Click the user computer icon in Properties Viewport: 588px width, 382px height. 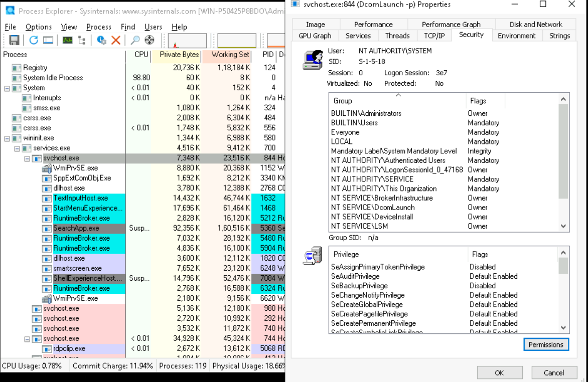click(x=313, y=60)
